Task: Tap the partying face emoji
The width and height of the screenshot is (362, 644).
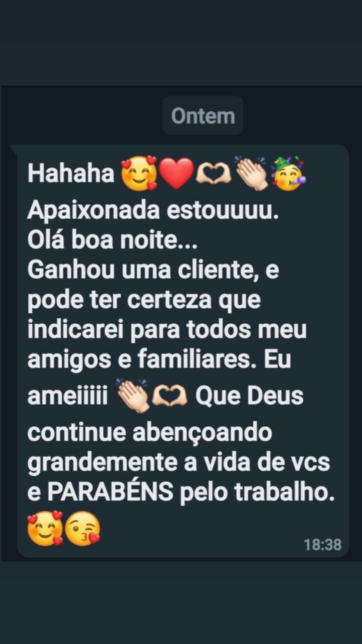Action: coord(289,173)
